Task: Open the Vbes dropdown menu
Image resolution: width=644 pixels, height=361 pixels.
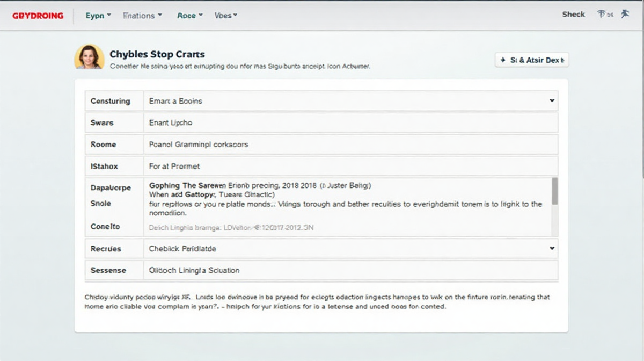Action: click(x=226, y=16)
